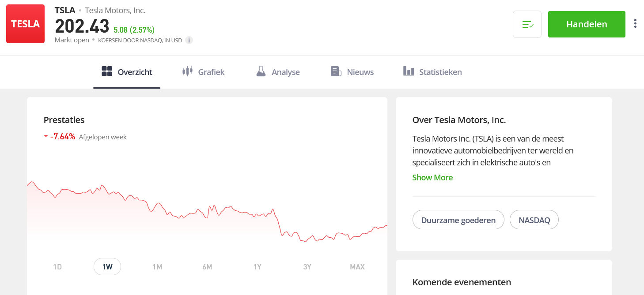Show MAX price history range

357,267
